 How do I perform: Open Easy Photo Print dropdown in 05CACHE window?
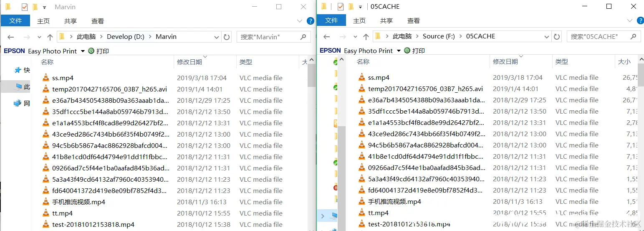399,51
